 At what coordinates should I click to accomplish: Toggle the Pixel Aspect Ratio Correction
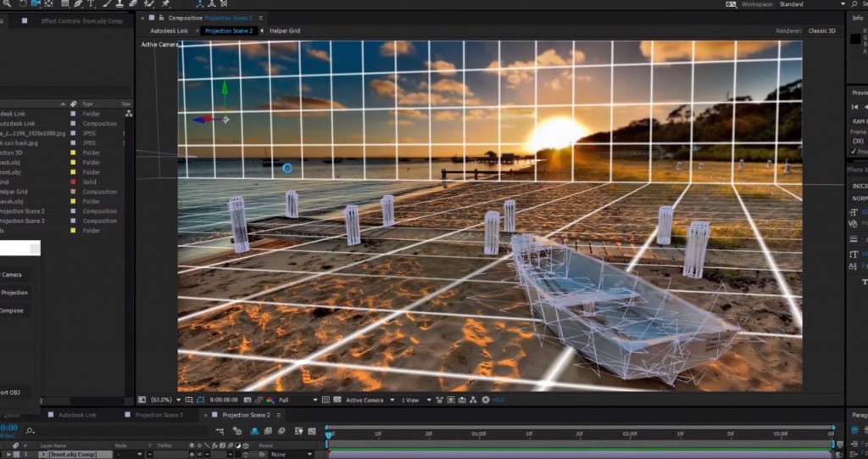tap(440, 400)
